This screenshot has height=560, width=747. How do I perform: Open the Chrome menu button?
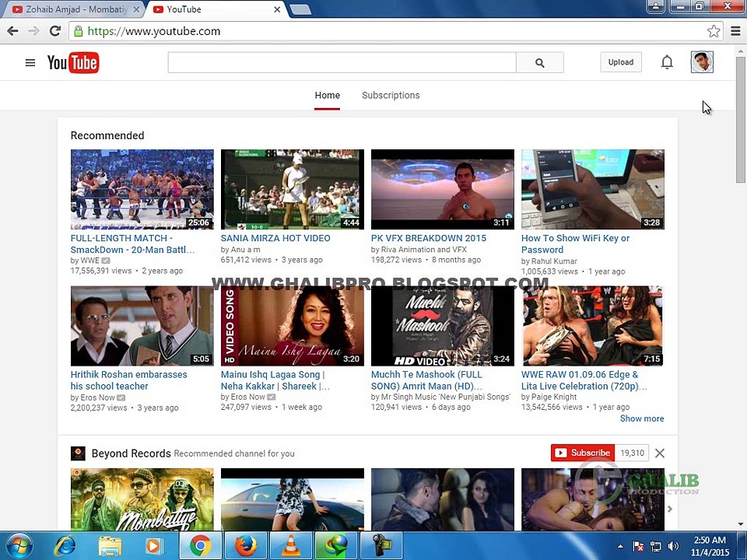pos(735,31)
